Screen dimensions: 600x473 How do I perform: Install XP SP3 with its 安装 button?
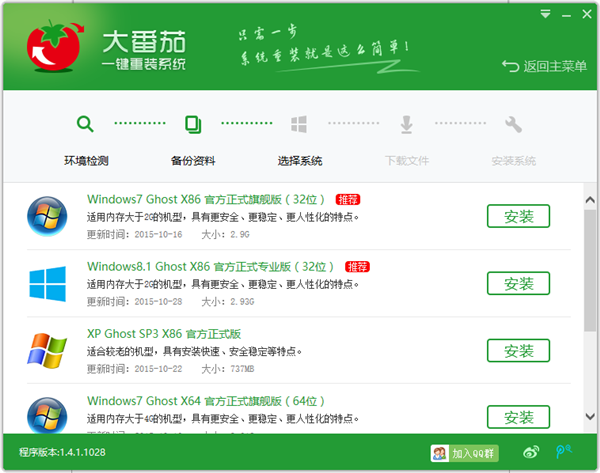[x=518, y=351]
